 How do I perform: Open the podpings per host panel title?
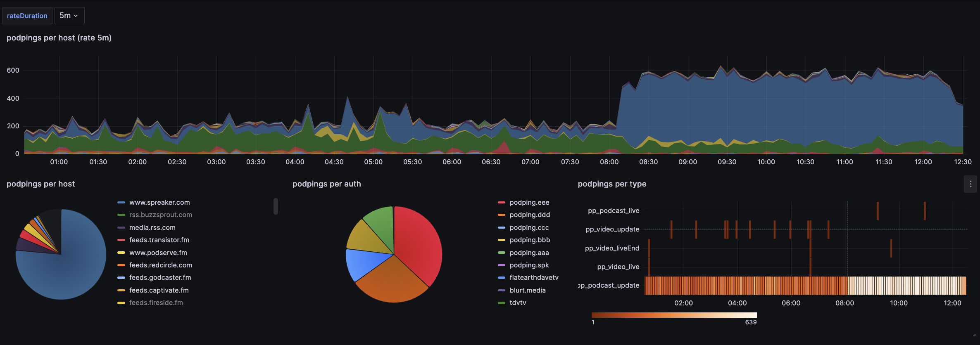tap(40, 184)
